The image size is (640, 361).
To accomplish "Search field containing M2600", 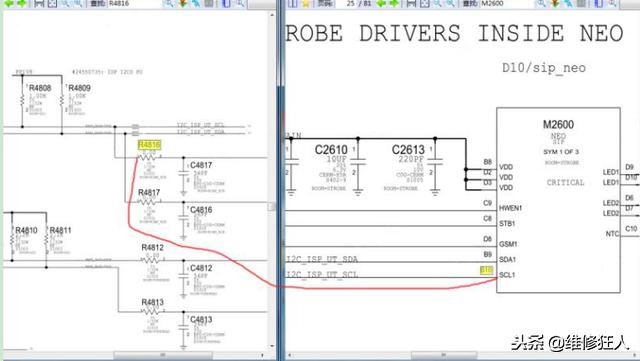I will tap(507, 3).
